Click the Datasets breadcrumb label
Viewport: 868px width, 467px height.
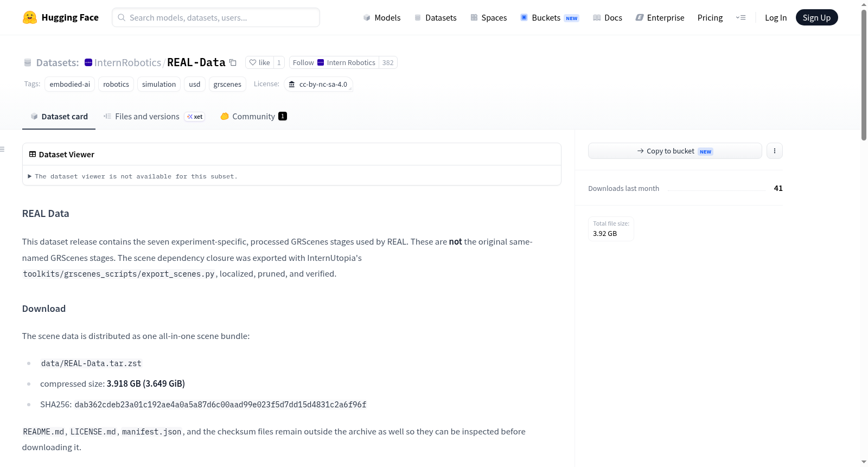pos(58,62)
